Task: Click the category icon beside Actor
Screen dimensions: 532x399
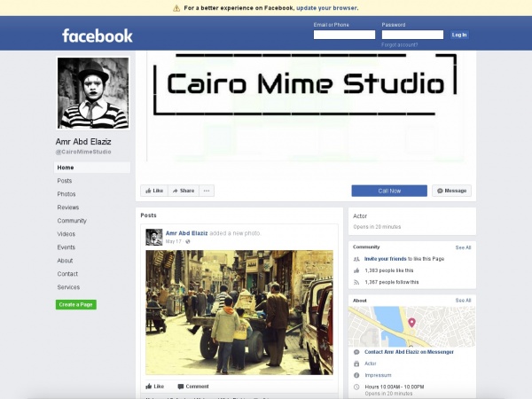Action: tap(356, 364)
